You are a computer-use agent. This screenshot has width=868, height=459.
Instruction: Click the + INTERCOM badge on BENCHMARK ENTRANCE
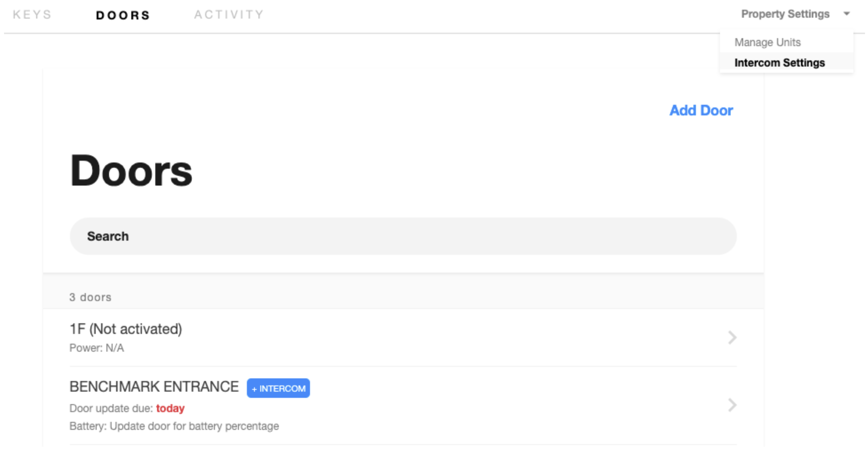coord(278,388)
